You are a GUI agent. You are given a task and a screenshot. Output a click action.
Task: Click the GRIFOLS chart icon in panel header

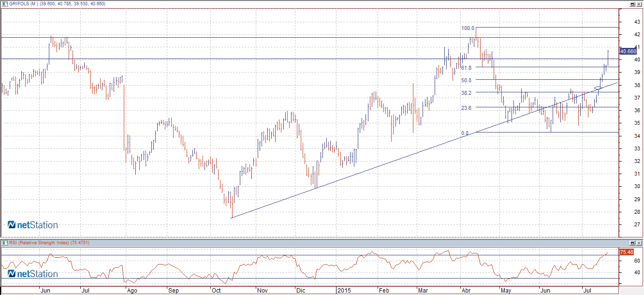point(4,4)
